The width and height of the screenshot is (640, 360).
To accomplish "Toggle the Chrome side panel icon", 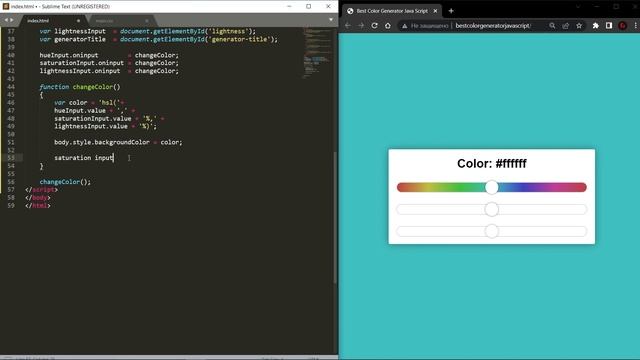I will point(609,25).
